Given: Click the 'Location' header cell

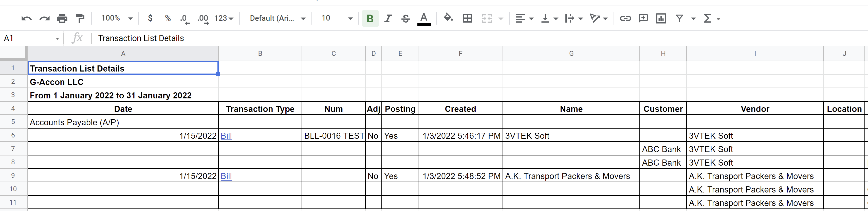Looking at the screenshot, I should [844, 109].
